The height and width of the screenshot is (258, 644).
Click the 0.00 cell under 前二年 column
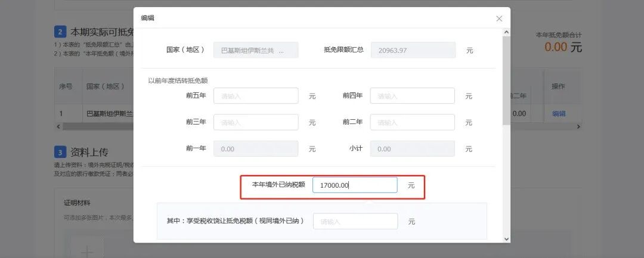coord(519,114)
